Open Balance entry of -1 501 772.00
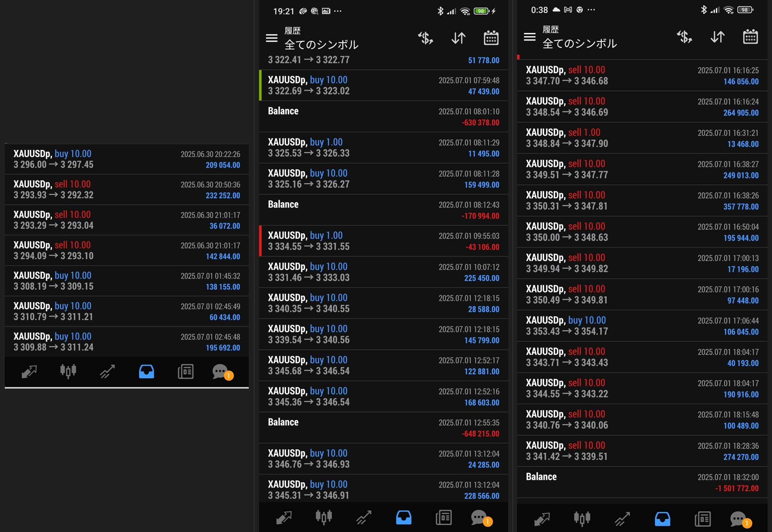The height and width of the screenshot is (532, 772). tap(642, 482)
